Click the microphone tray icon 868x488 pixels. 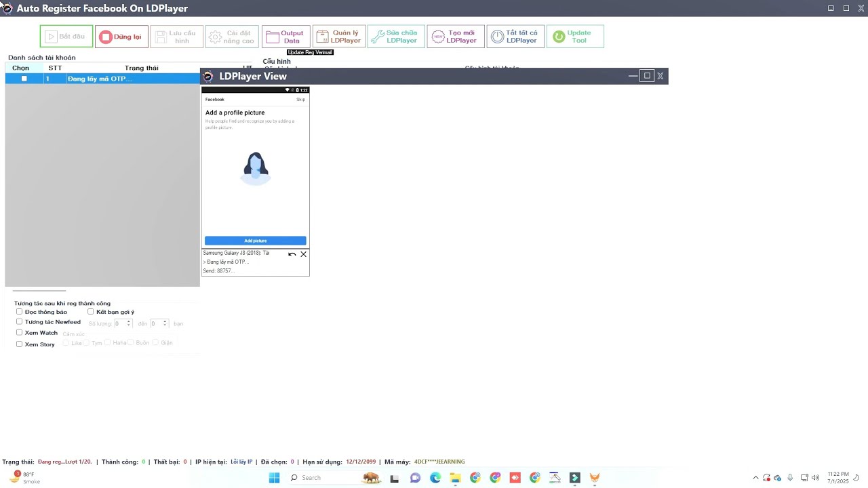coord(790,478)
